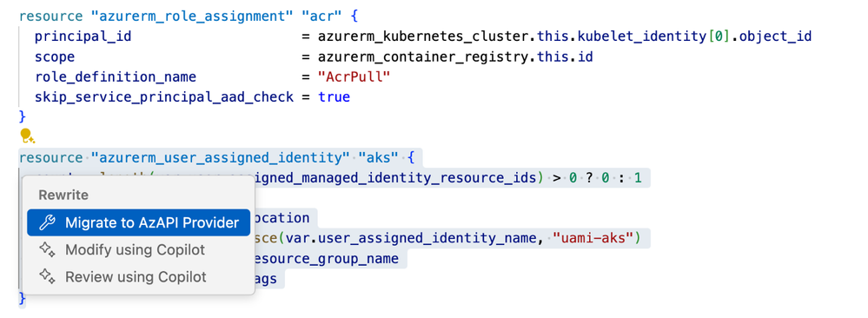The height and width of the screenshot is (318, 868).
Task: Click the closing brace of acr resource
Action: click(22, 117)
